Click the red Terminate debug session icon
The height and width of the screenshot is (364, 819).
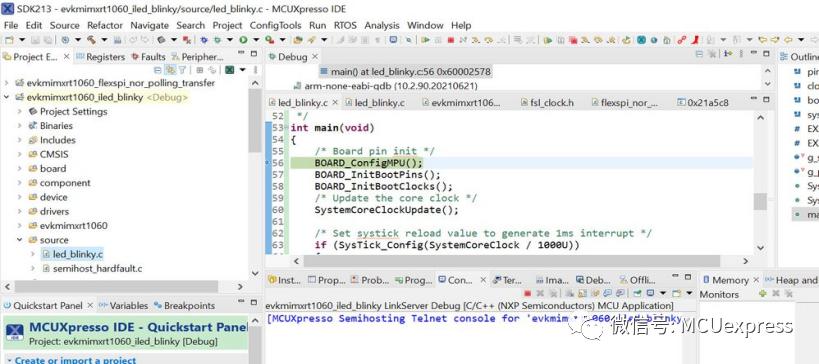pos(451,40)
